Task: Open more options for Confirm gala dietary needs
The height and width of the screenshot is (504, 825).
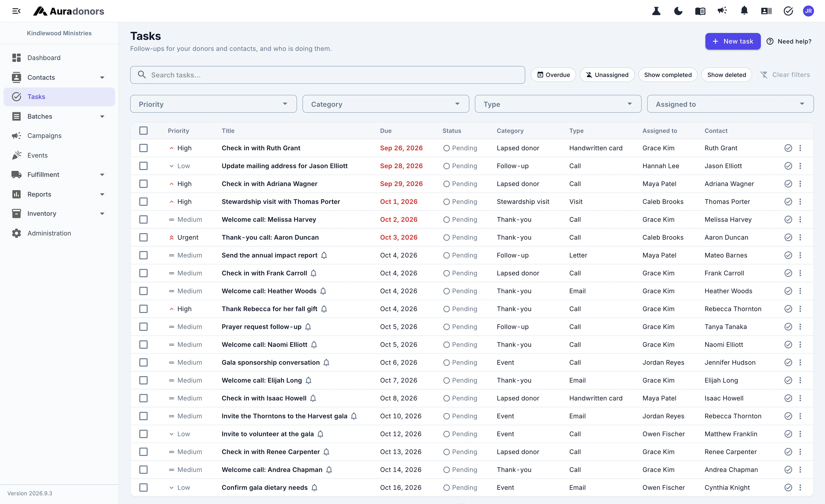Action: (x=800, y=488)
